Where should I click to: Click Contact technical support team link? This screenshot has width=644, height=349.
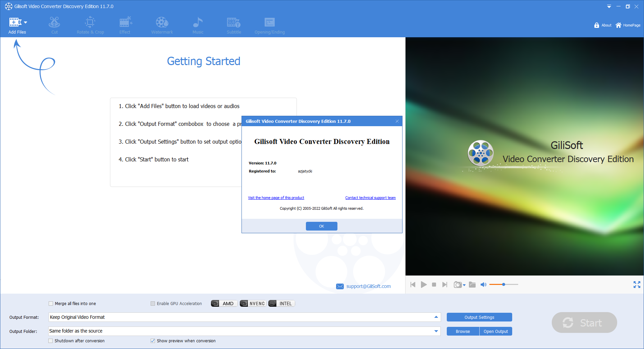coord(370,198)
